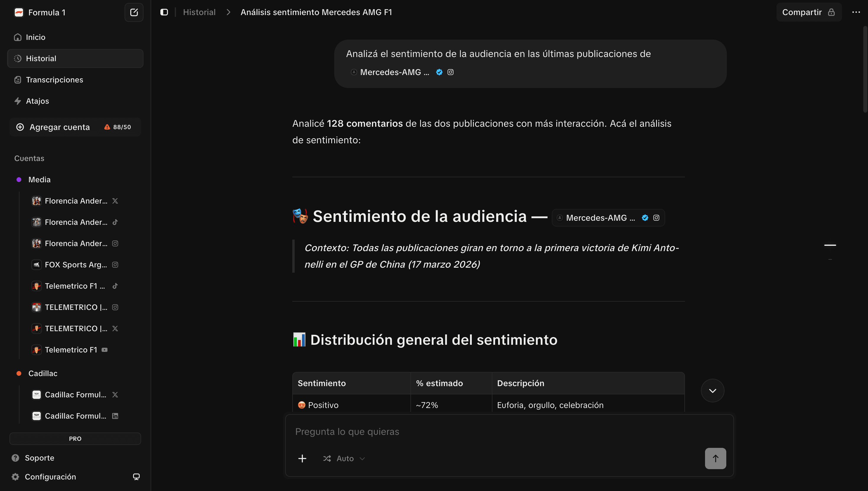This screenshot has width=868, height=491.
Task: Open the Historial section in sidebar
Action: (75, 58)
